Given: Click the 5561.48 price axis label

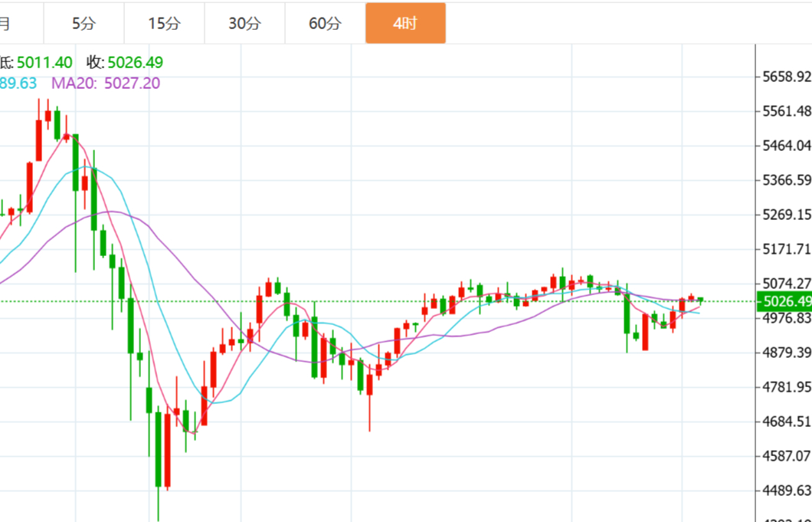Looking at the screenshot, I should [x=786, y=111].
